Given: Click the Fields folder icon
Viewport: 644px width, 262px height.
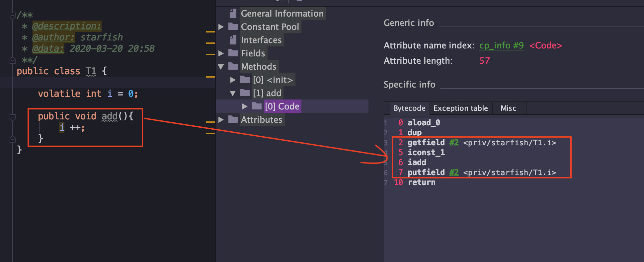Looking at the screenshot, I should (233, 53).
